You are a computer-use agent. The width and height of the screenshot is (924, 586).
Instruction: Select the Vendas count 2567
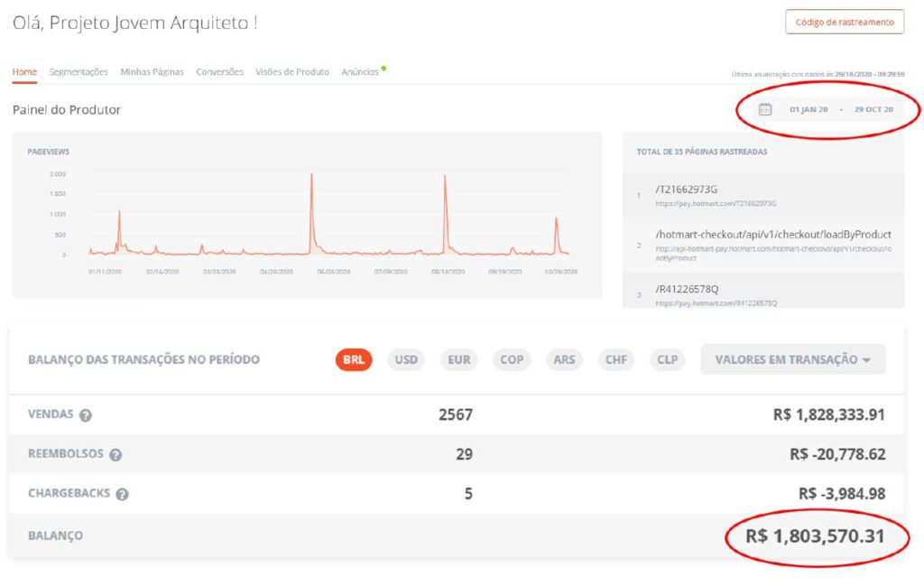456,414
